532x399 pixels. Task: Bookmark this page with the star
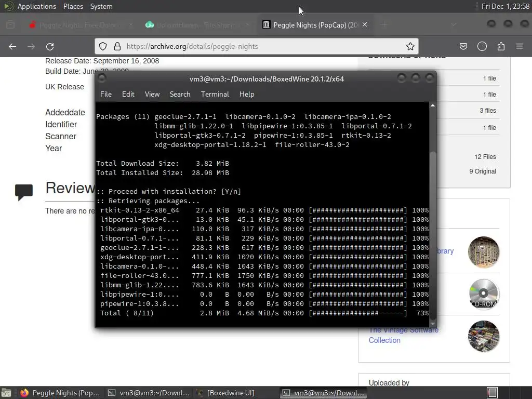(x=410, y=46)
